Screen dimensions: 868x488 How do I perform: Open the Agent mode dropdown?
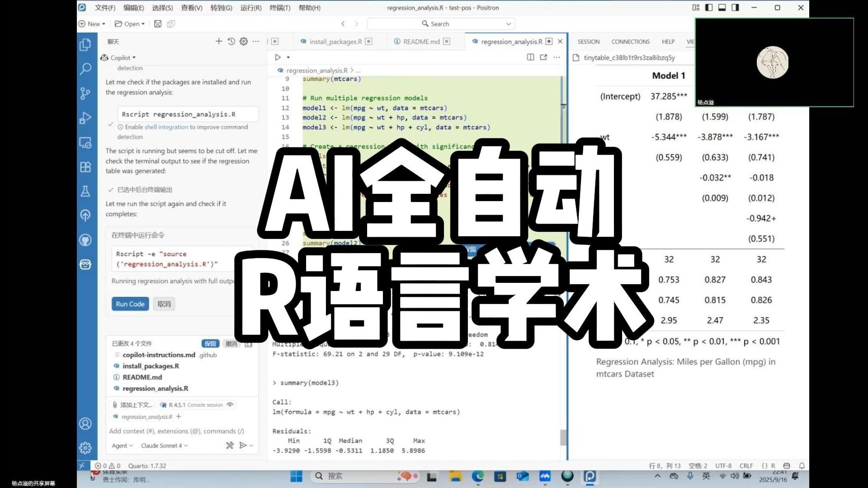[122, 446]
